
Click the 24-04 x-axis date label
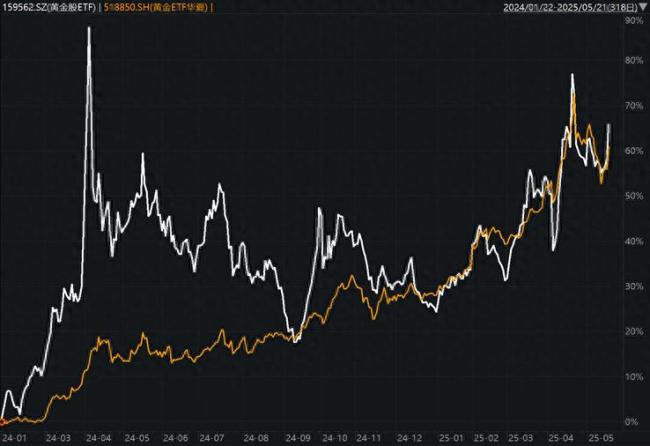point(98,438)
